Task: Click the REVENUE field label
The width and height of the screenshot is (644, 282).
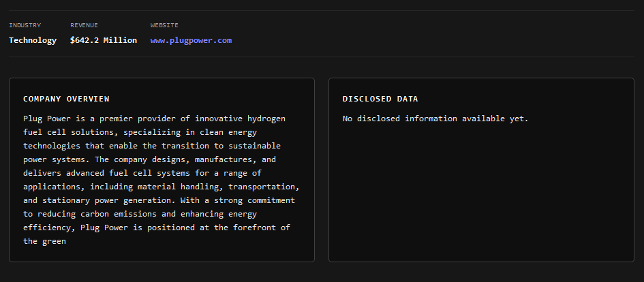Action: tap(84, 25)
